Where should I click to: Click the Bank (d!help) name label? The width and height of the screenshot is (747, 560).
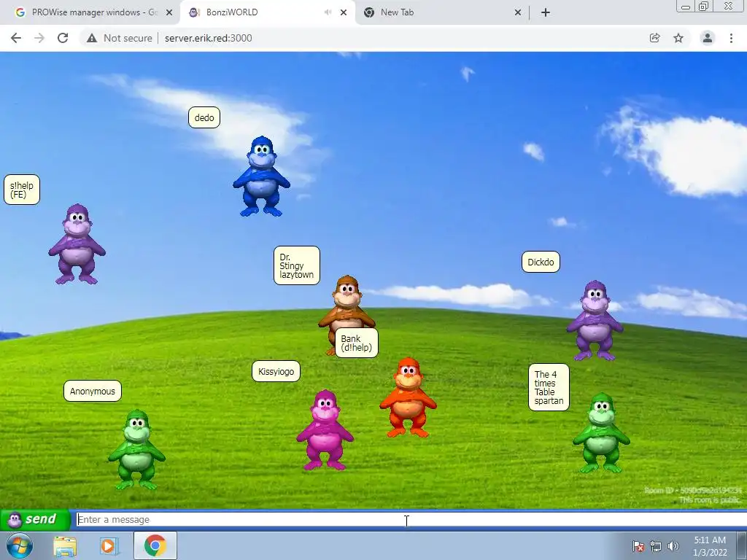(356, 343)
